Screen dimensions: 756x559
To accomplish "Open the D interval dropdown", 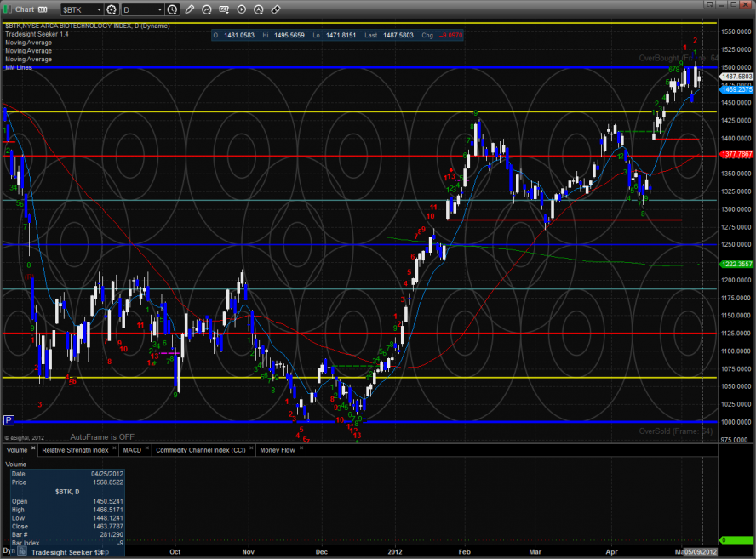I will pos(159,9).
